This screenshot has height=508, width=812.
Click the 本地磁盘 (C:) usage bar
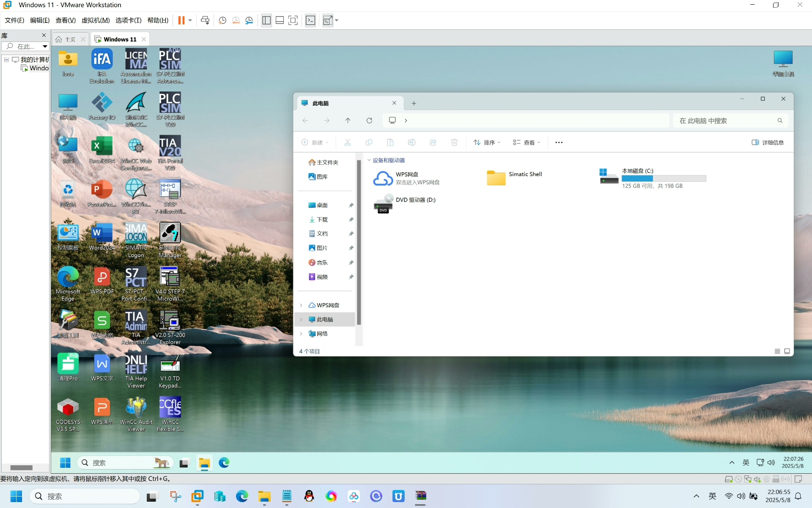click(x=664, y=179)
